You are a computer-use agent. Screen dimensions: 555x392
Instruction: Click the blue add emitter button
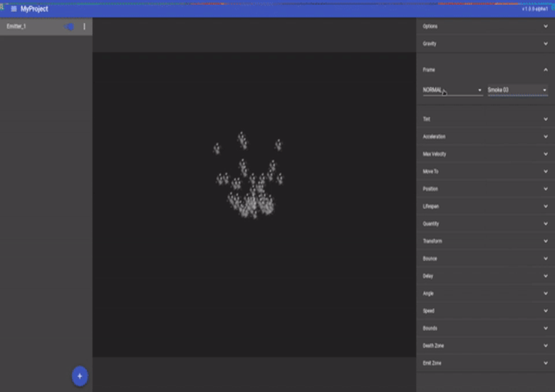click(80, 376)
